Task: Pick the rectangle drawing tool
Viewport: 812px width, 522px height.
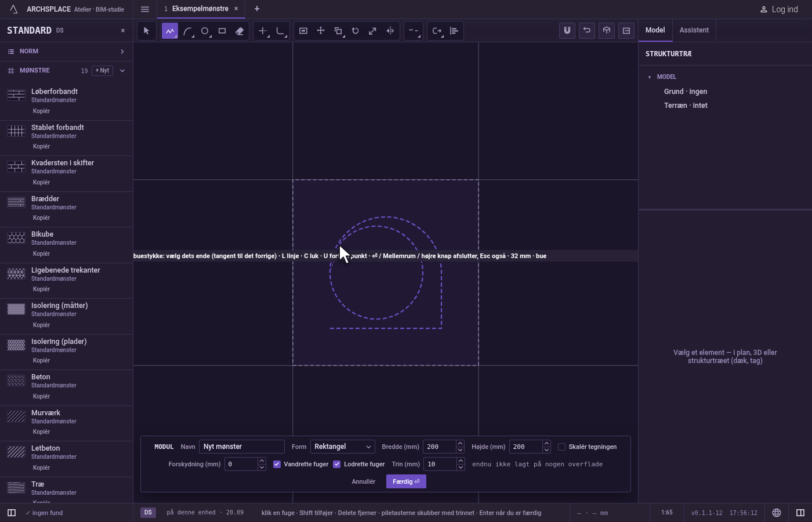Action: pos(222,31)
